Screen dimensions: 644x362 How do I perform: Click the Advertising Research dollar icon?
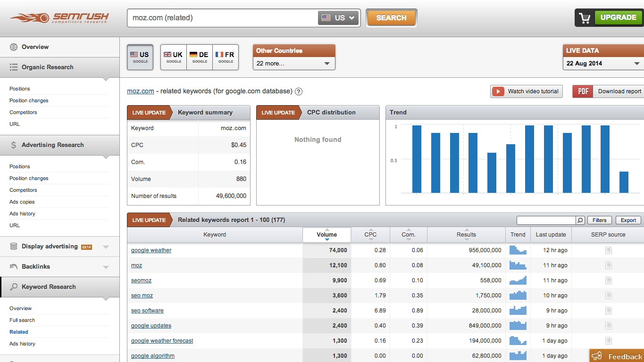point(13,145)
